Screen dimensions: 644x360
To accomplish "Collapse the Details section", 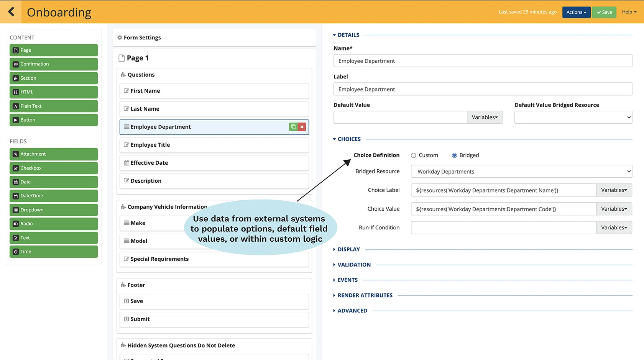I will (346, 35).
